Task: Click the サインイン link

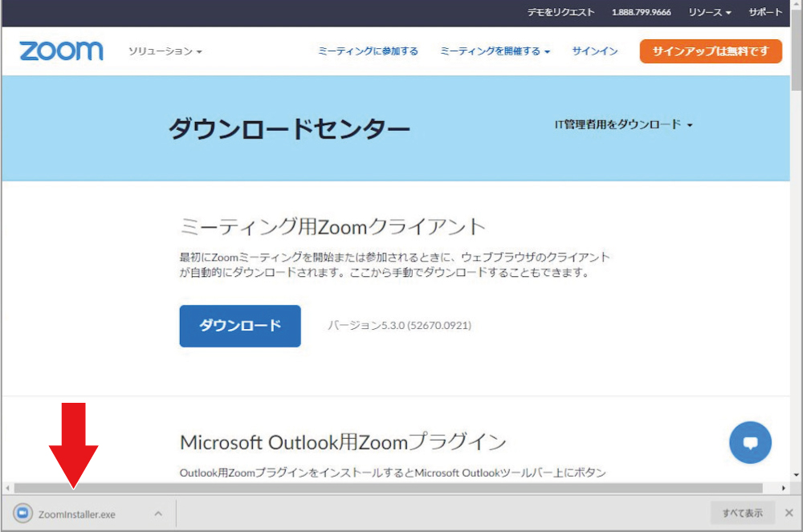Action: [x=595, y=51]
